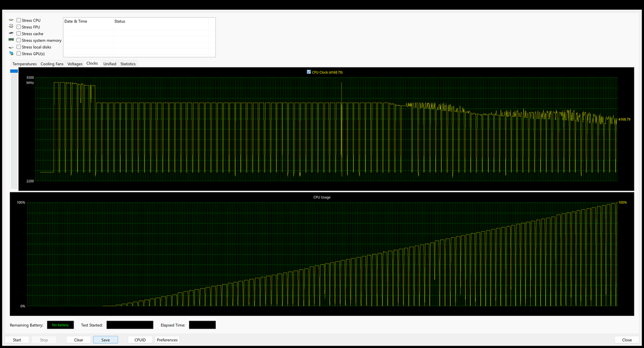The width and height of the screenshot is (644, 348).
Task: Open the CPUID window
Action: coord(140,339)
